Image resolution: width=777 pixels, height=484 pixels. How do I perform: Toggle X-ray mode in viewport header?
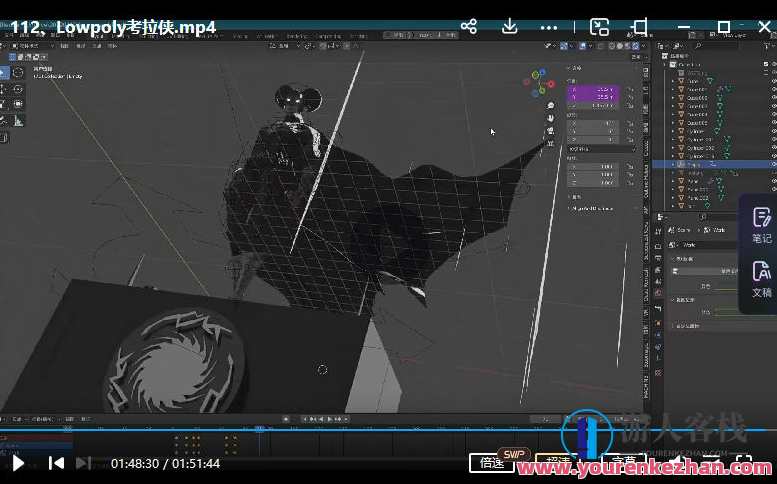600,46
